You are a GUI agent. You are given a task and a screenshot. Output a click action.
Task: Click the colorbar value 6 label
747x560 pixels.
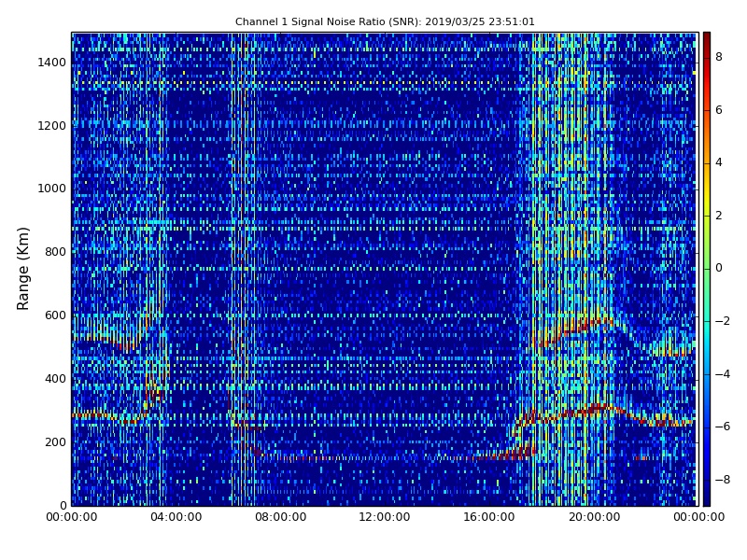(x=719, y=110)
